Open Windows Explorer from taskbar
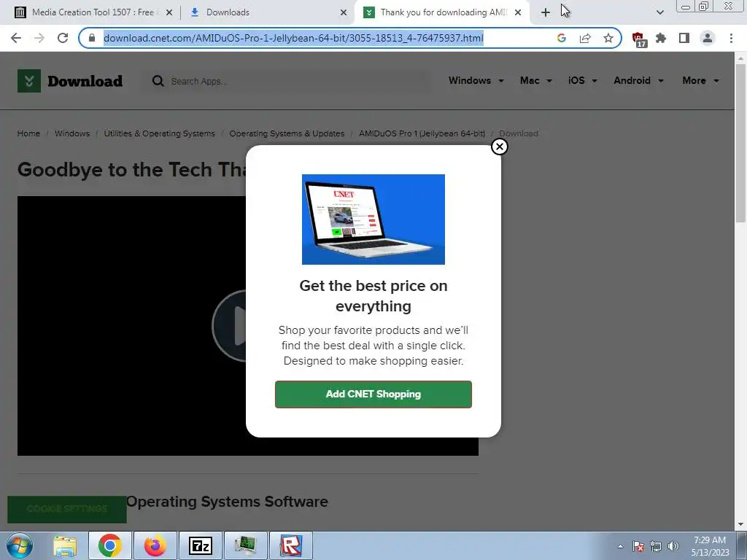The width and height of the screenshot is (747, 560). tap(65, 545)
